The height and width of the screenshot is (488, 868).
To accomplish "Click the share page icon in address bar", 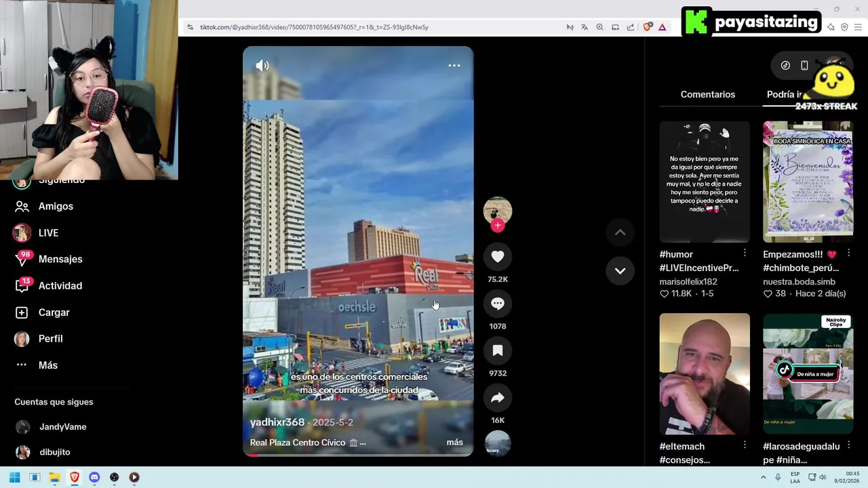I will 630,27.
